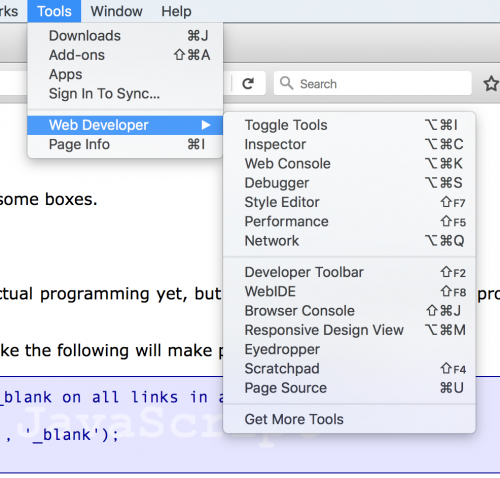Screen dimensions: 500x478
Task: Click the bookmark star icon
Action: (491, 83)
